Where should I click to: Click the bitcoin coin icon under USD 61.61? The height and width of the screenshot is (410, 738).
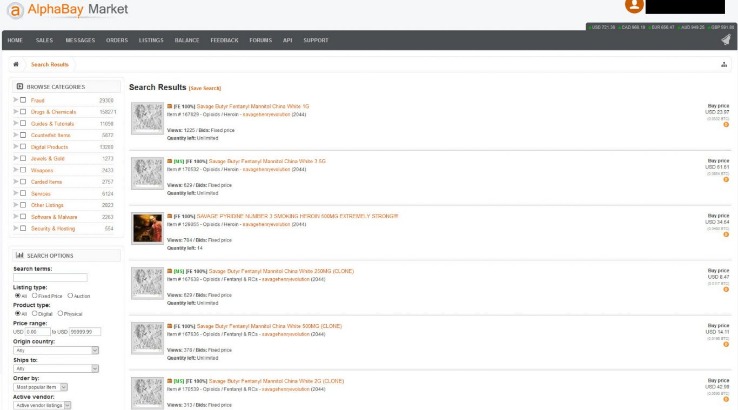[726, 180]
